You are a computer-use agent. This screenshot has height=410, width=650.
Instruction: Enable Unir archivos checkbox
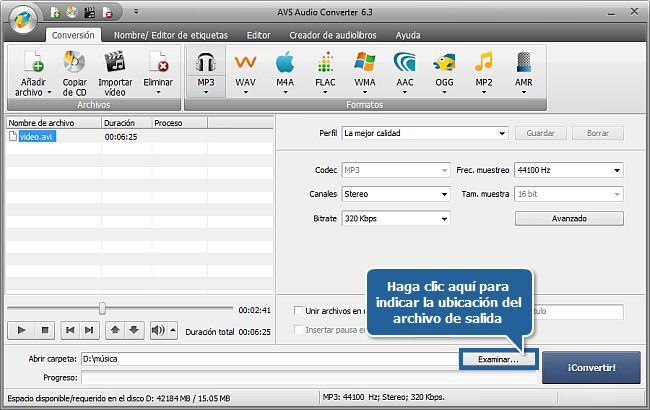(298, 311)
